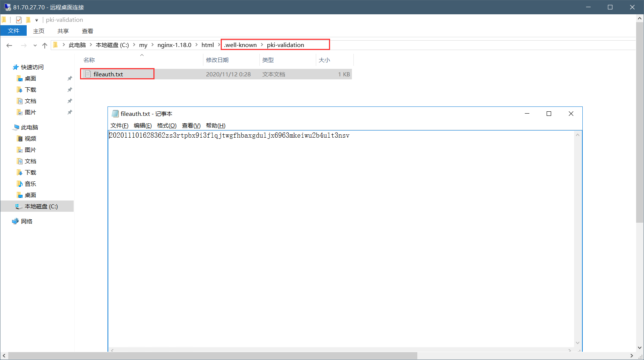The width and height of the screenshot is (644, 360).
Task: Select 本地磁盘 (C:) in navigation pane
Action: tap(41, 206)
